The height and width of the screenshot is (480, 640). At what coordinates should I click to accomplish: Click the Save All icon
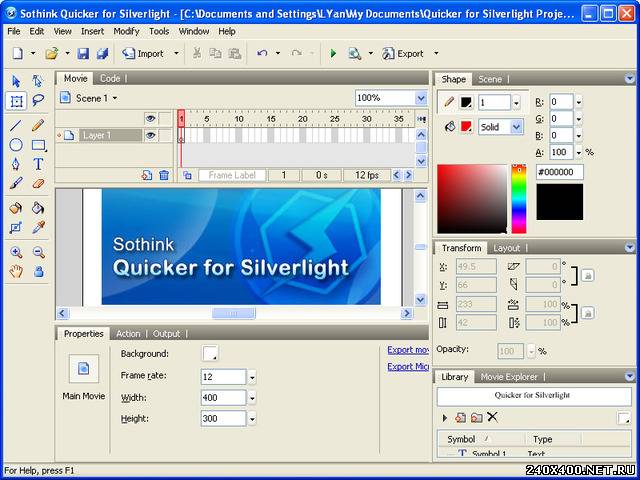[x=102, y=53]
